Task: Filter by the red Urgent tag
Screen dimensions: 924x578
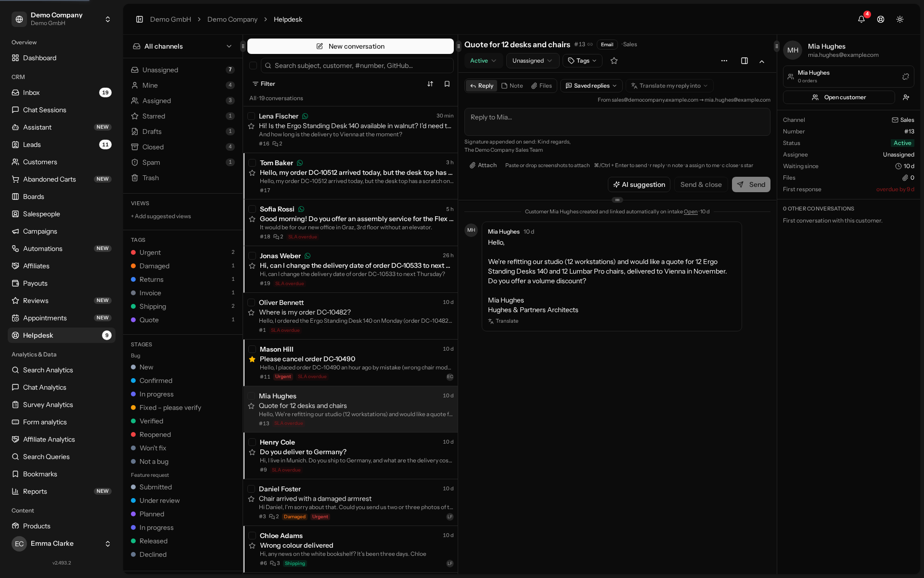Action: (183, 252)
